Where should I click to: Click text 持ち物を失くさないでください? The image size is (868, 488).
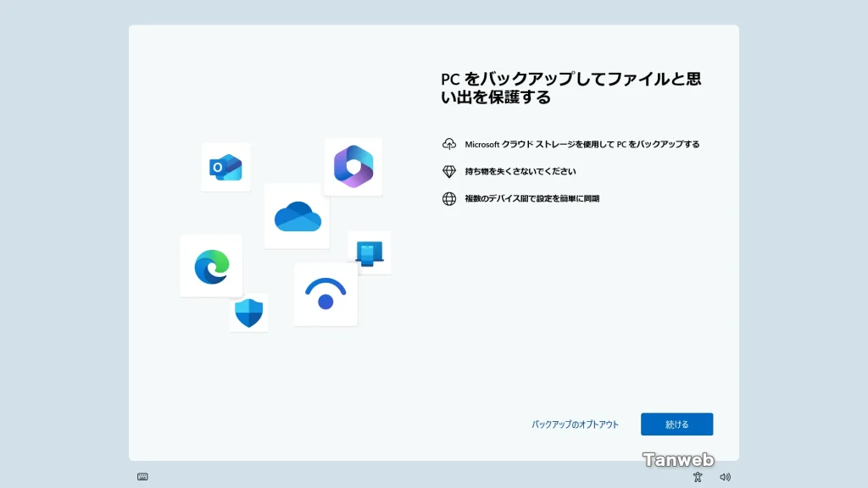pos(520,171)
